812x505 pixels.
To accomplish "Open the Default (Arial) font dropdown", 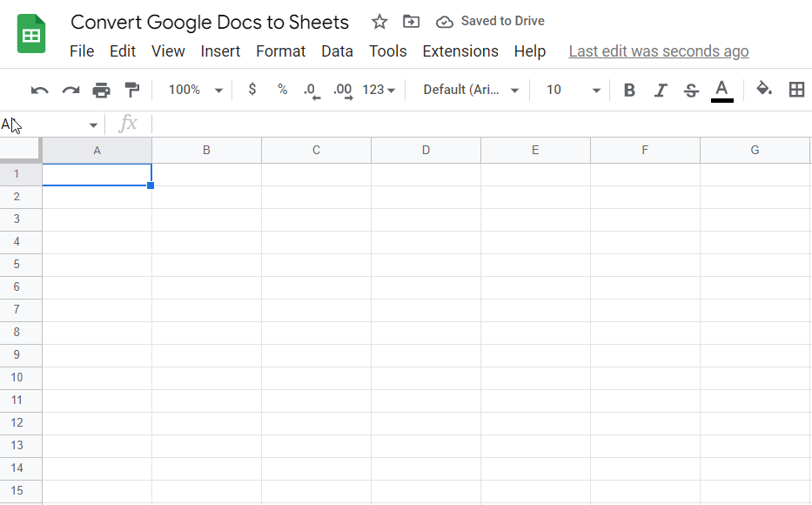I will tap(471, 90).
